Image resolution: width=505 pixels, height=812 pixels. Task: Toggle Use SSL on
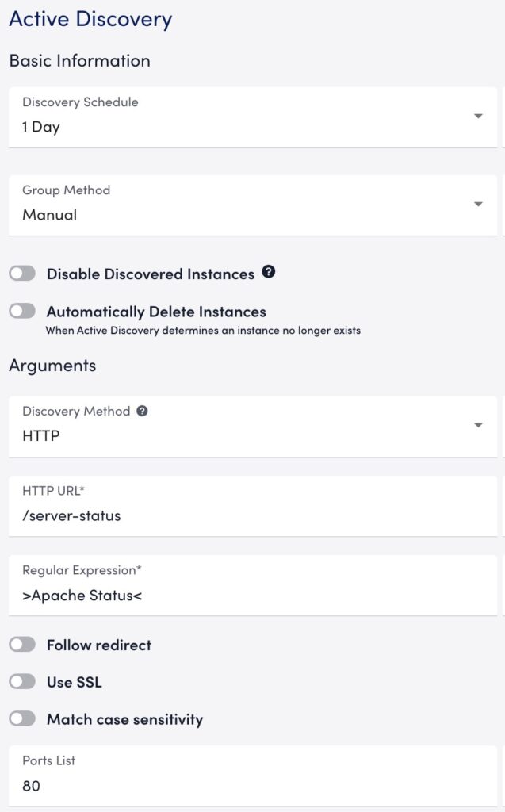point(22,680)
